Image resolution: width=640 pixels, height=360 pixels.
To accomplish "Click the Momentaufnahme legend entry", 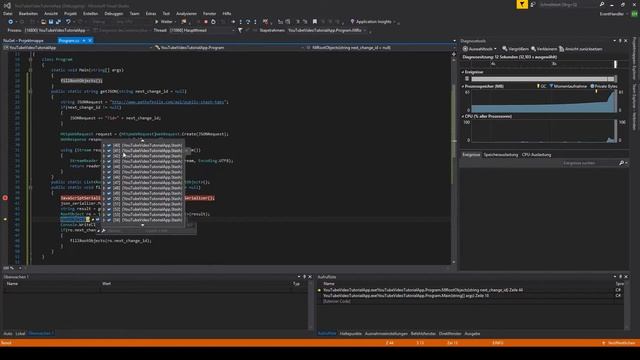I will click(x=568, y=87).
